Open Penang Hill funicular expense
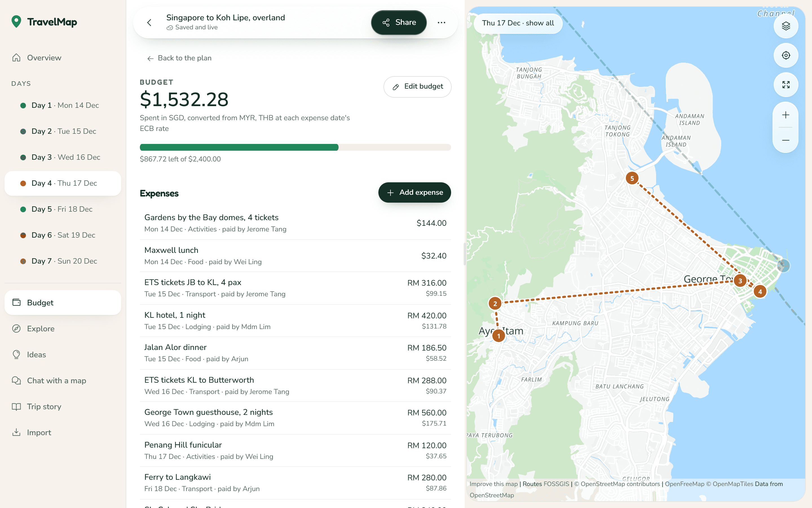Viewport: 812px width, 508px height. [295, 450]
